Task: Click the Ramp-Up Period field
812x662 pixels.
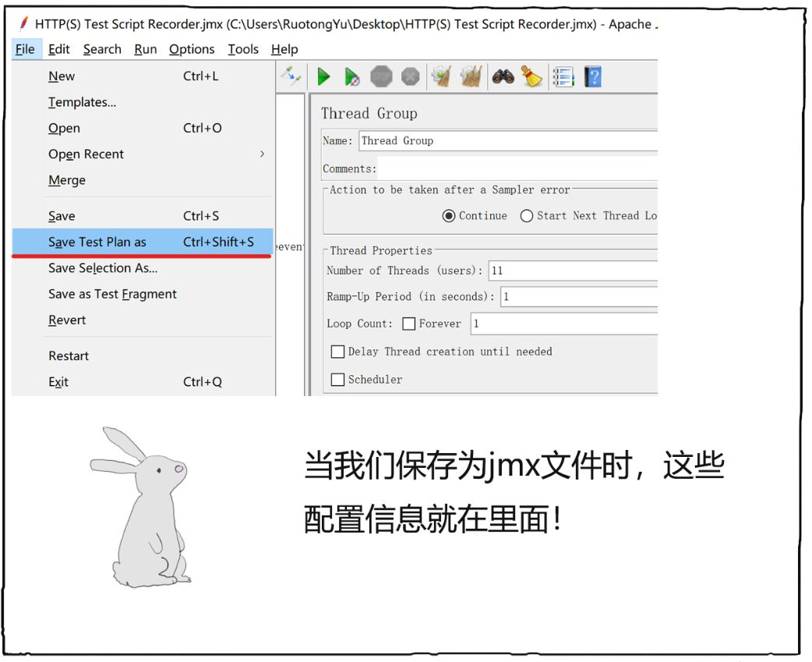Action: (x=579, y=297)
